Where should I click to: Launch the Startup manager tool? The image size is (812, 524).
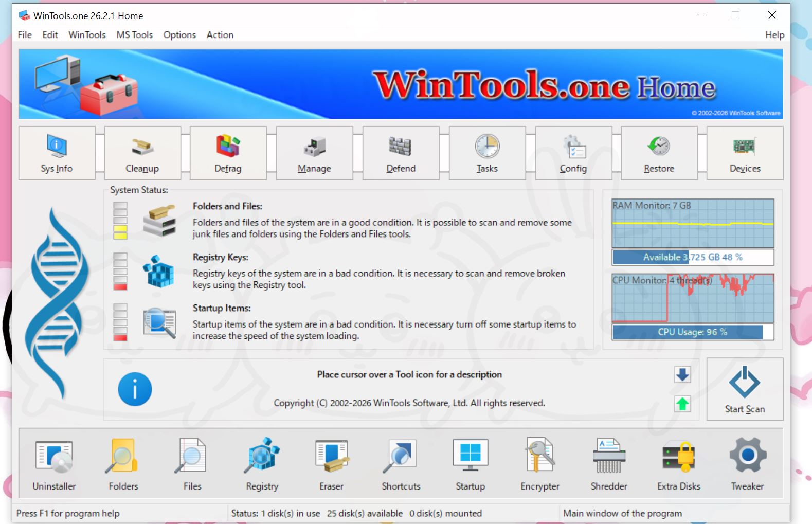click(471, 464)
